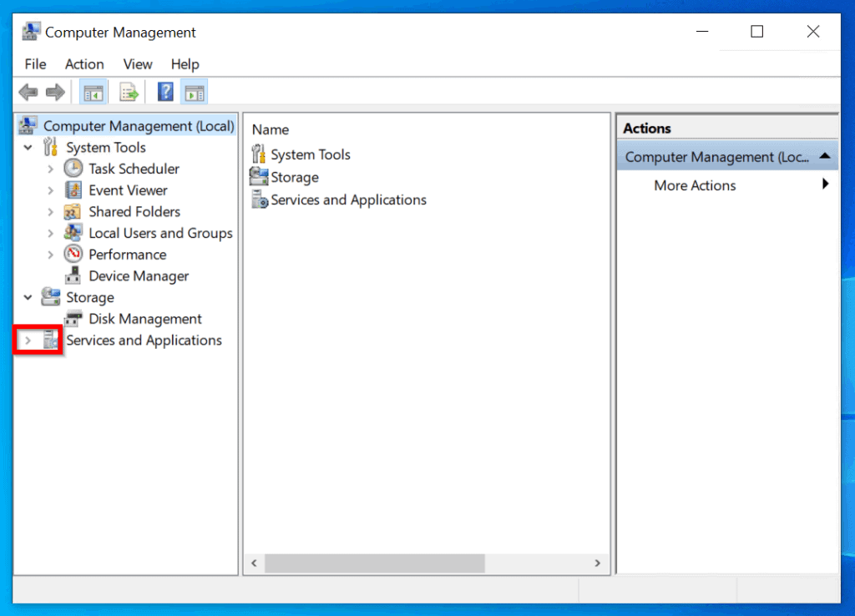Click the Event Viewer icon
Image resolution: width=855 pixels, height=616 pixels.
[x=73, y=189]
